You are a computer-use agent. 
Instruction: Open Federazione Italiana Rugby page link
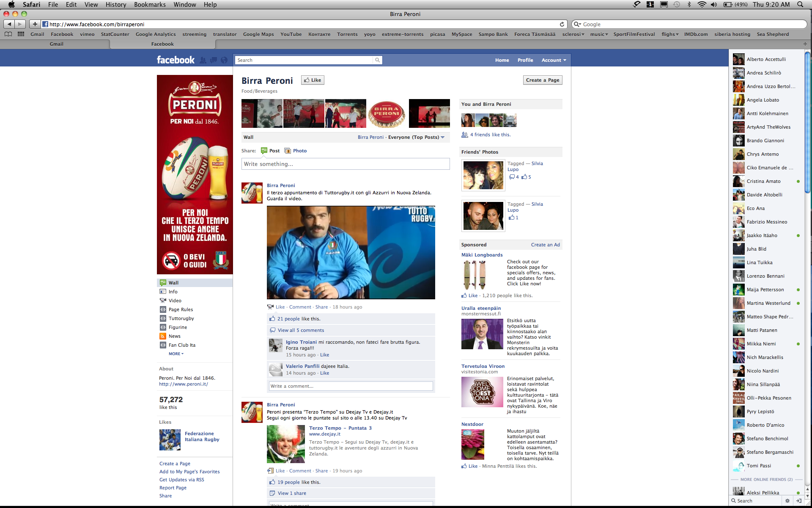click(x=202, y=436)
